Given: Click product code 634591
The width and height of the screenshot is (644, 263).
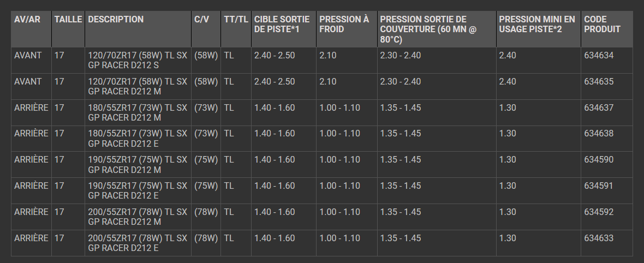Looking at the screenshot, I should click(599, 186).
